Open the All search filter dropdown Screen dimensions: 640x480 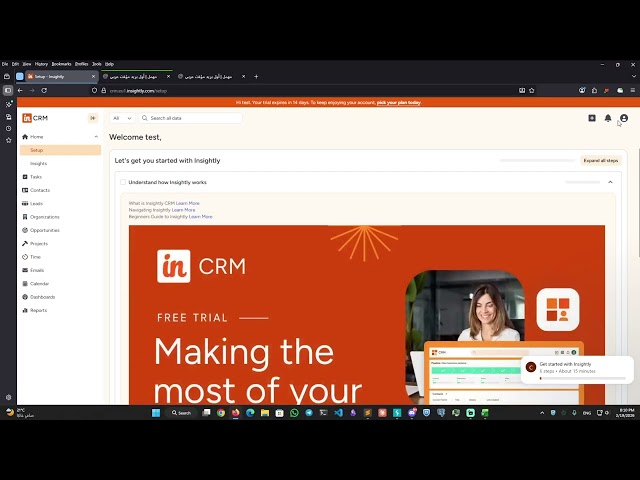point(122,118)
